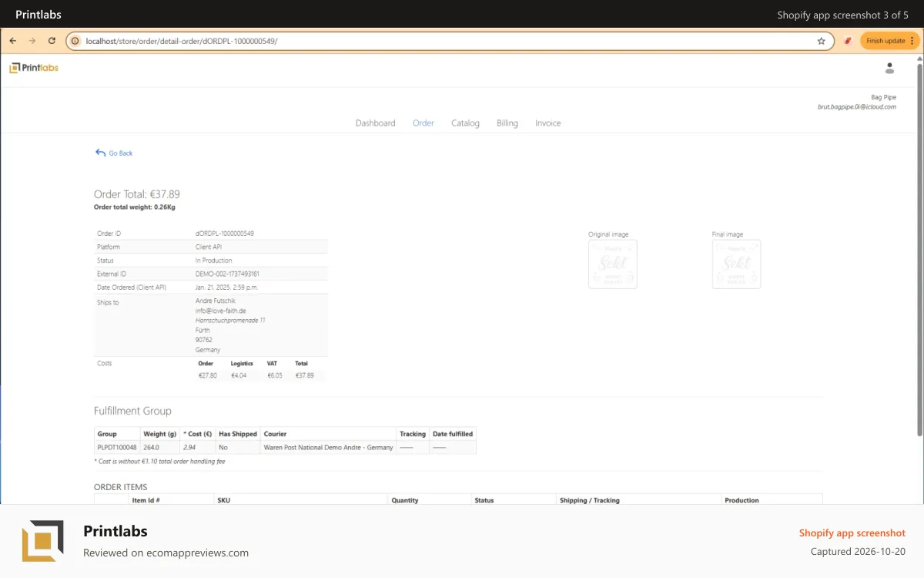Bookmark this page with the star icon

click(x=822, y=41)
